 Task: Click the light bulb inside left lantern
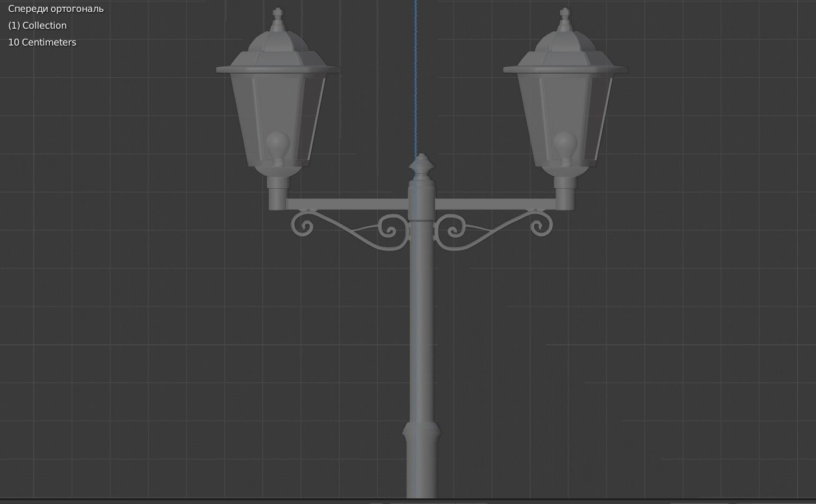point(278,147)
